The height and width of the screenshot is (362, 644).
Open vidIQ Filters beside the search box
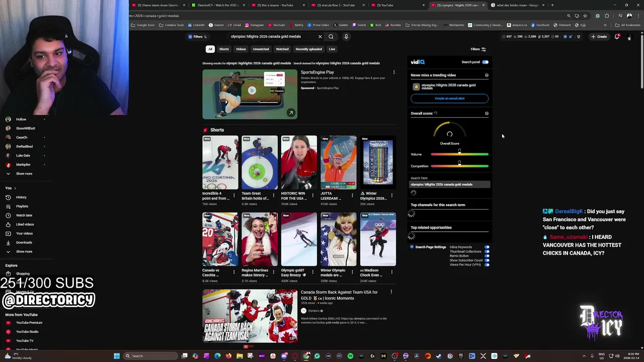[197, 37]
